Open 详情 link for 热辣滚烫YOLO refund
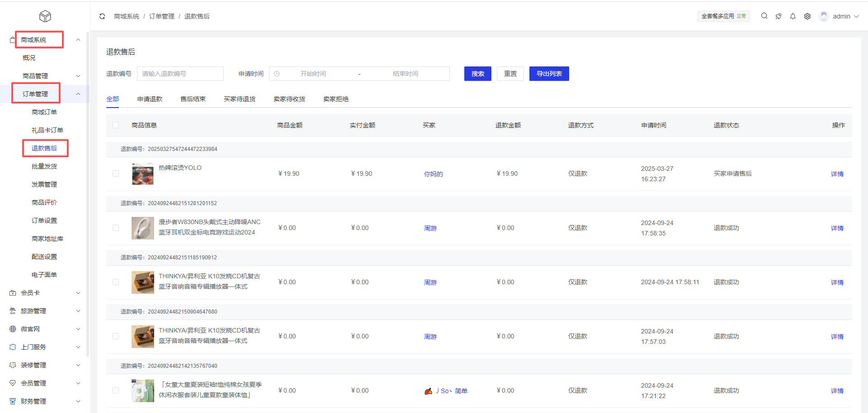 click(837, 174)
